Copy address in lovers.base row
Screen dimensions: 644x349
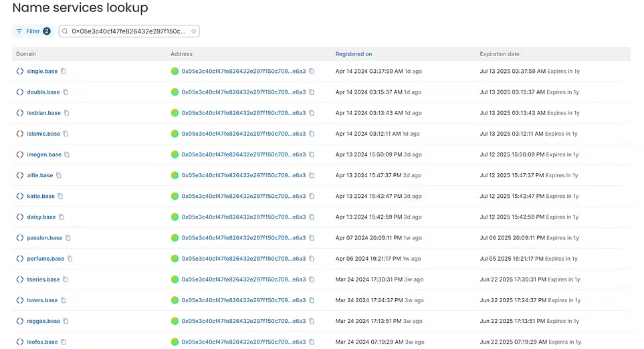pos(312,300)
